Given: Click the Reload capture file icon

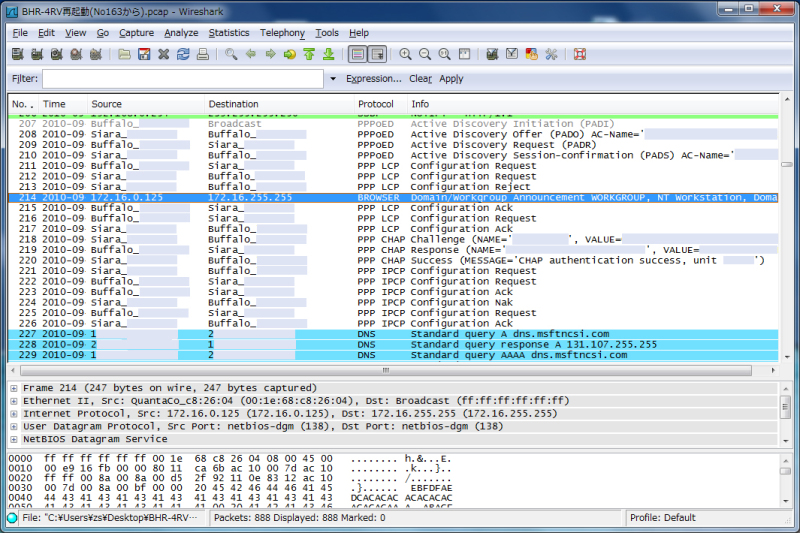Looking at the screenshot, I should pos(183,54).
